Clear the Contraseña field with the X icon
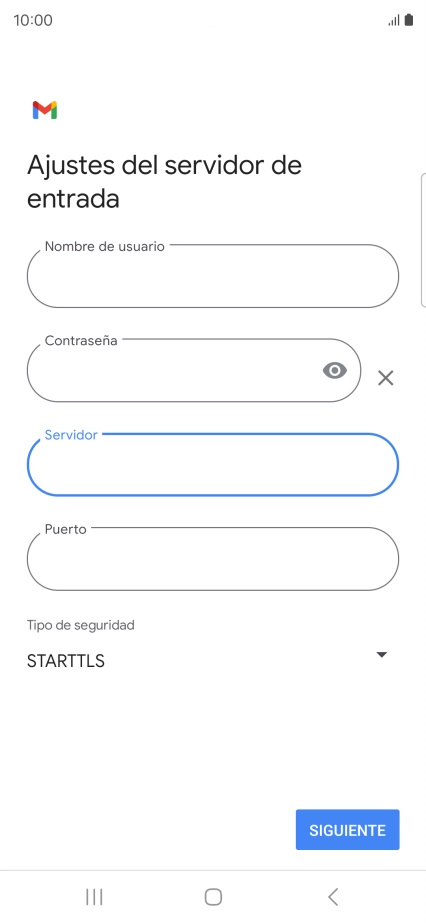426x923 pixels. [385, 378]
